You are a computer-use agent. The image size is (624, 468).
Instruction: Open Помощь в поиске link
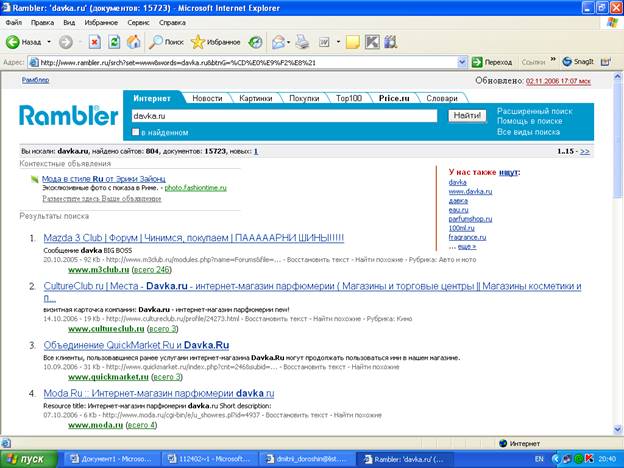(529, 121)
